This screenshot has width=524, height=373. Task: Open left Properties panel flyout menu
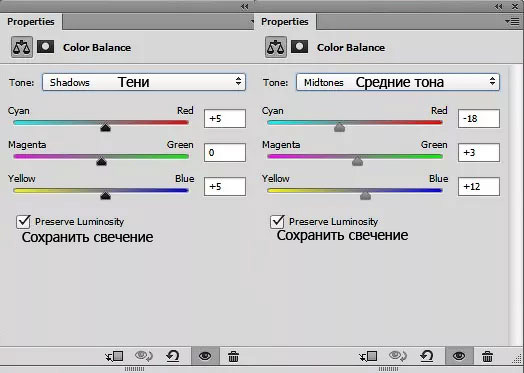252,22
